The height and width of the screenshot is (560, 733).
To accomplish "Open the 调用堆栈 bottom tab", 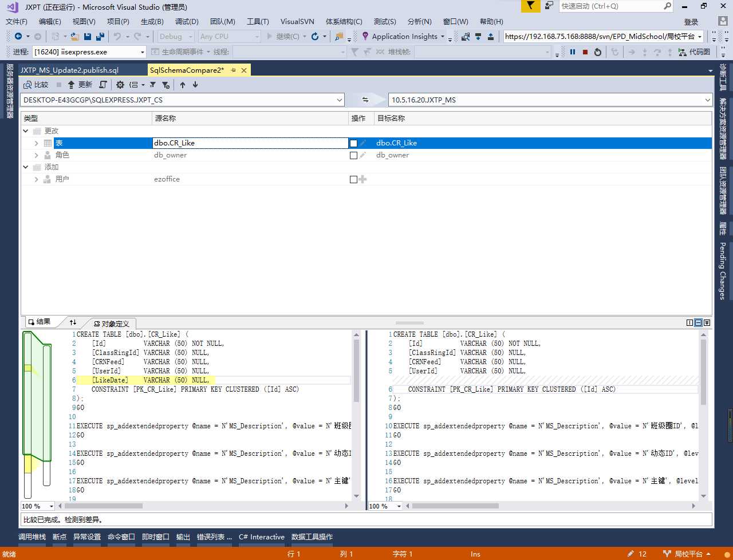I will pyautogui.click(x=31, y=537).
